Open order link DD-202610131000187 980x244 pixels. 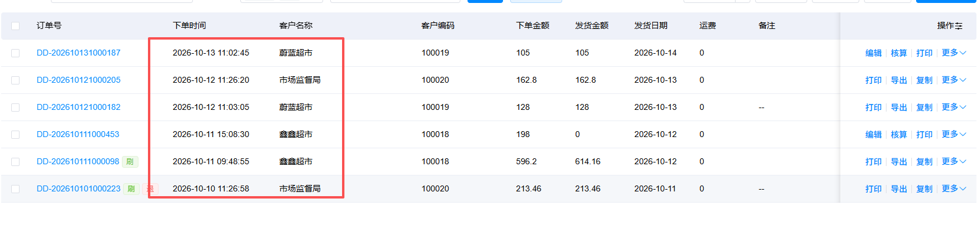[x=79, y=53]
